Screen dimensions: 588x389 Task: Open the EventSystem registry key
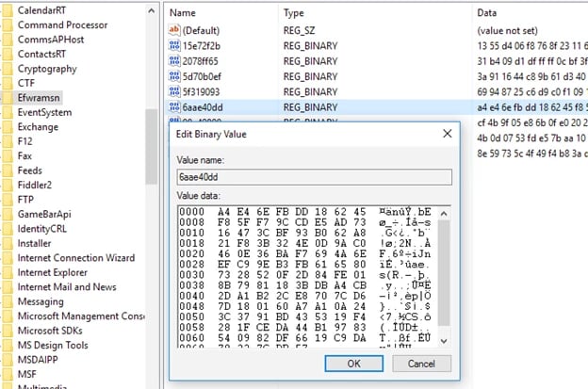[44, 110]
